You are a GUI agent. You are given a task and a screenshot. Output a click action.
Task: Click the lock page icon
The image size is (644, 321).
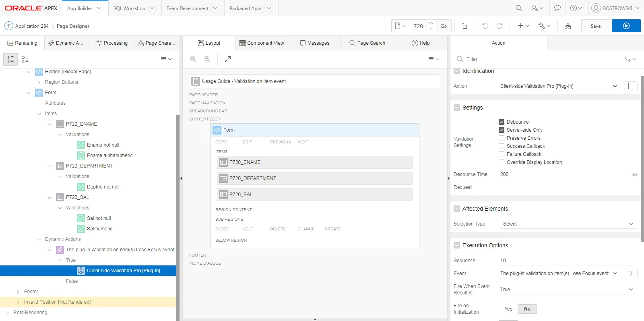point(464,26)
